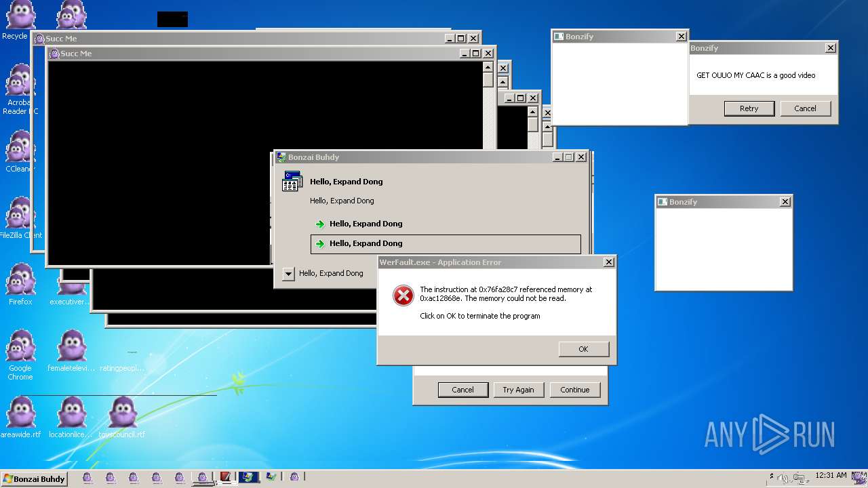Close the Bonzai Buhdy dialog

(580, 157)
